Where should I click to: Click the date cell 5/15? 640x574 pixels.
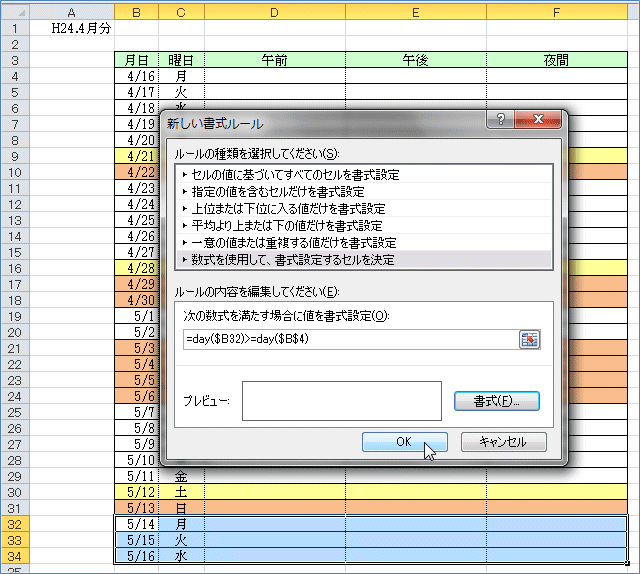[x=136, y=540]
